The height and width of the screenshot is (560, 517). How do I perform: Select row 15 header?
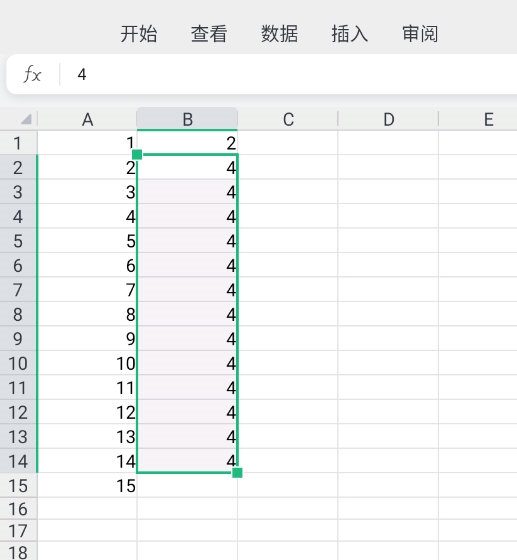pos(18,485)
